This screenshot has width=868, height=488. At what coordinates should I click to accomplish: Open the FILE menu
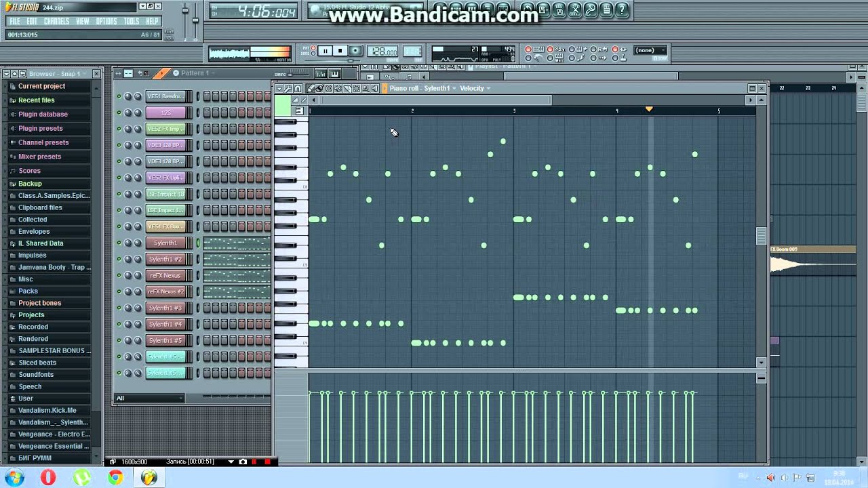(14, 21)
